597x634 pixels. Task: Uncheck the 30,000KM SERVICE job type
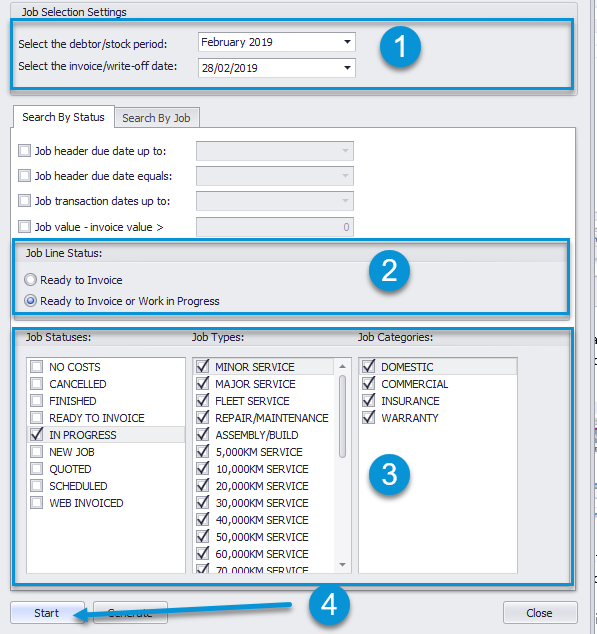[203, 503]
